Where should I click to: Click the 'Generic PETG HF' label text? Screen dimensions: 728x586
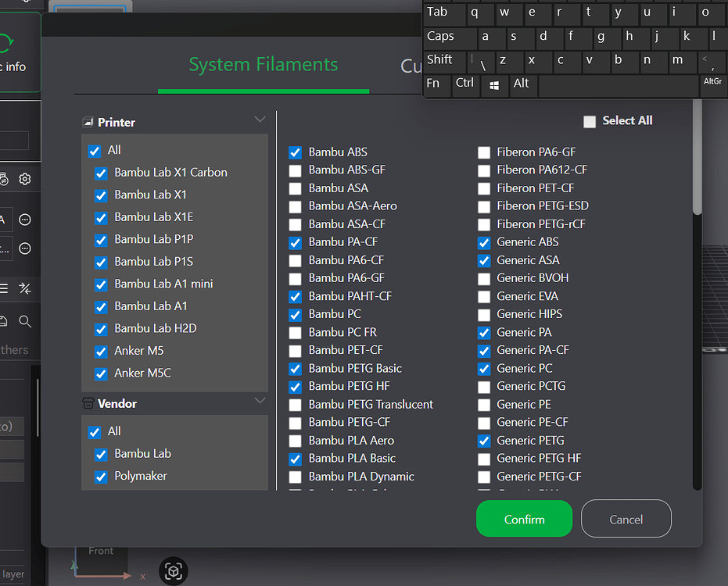[539, 459]
